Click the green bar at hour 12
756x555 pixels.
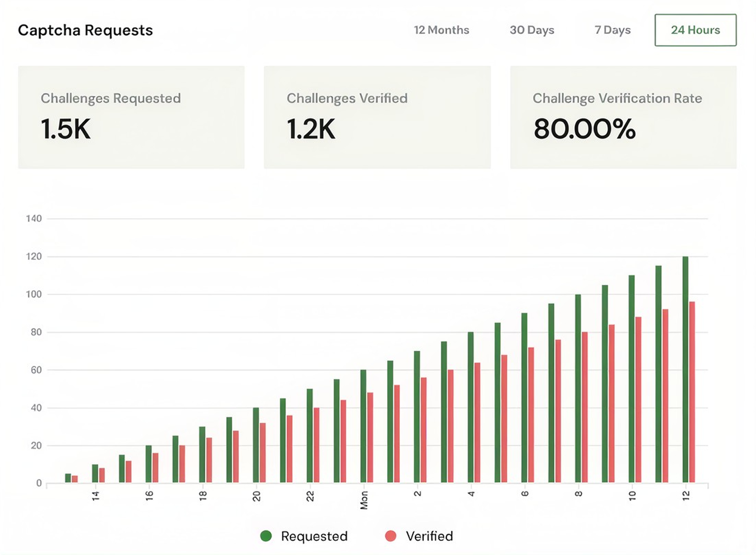(685, 369)
